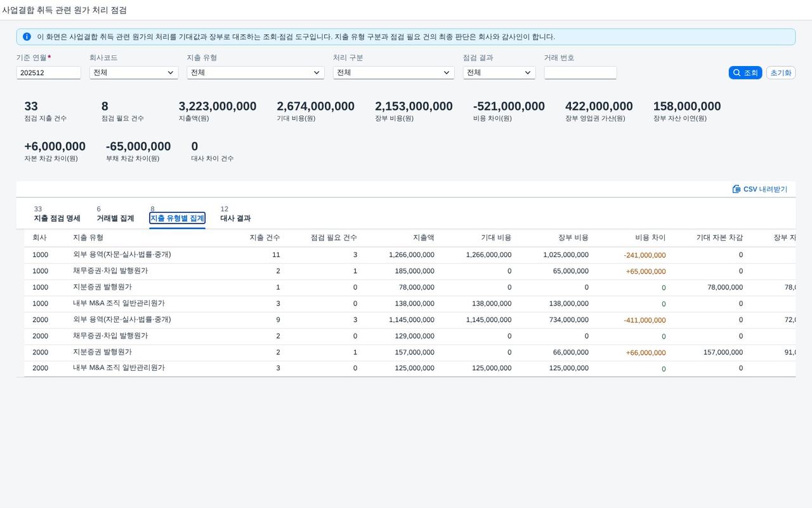Screen dimensions: 812x508
Task: Click the 거래 번호 input field
Action: coord(580,72)
